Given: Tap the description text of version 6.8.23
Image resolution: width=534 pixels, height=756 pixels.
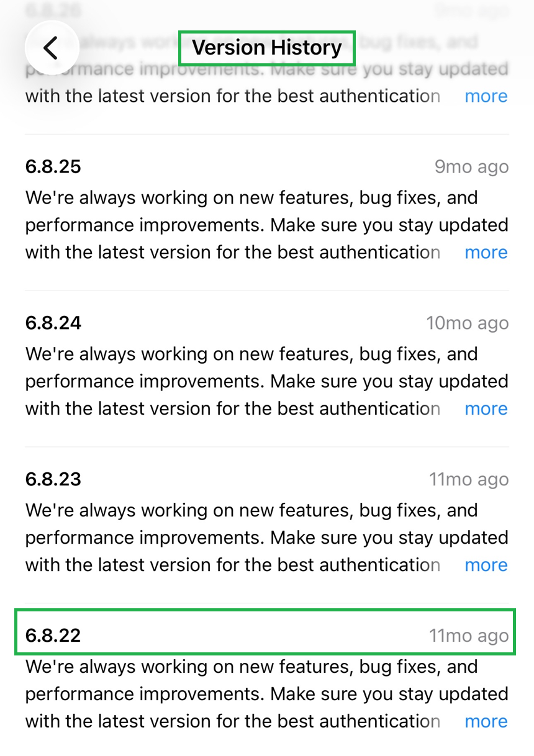Looking at the screenshot, I should click(x=248, y=538).
